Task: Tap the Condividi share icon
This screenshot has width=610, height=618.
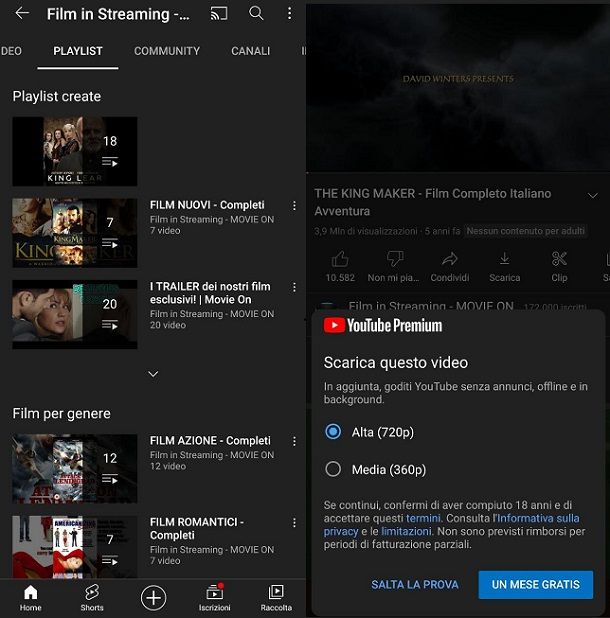Action: (450, 259)
